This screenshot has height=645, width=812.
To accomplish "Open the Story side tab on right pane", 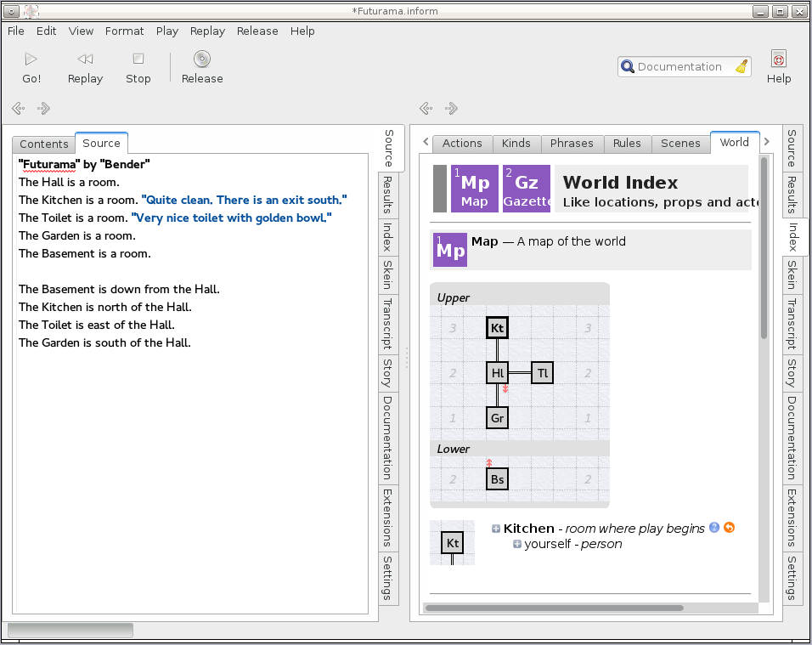I will click(792, 373).
